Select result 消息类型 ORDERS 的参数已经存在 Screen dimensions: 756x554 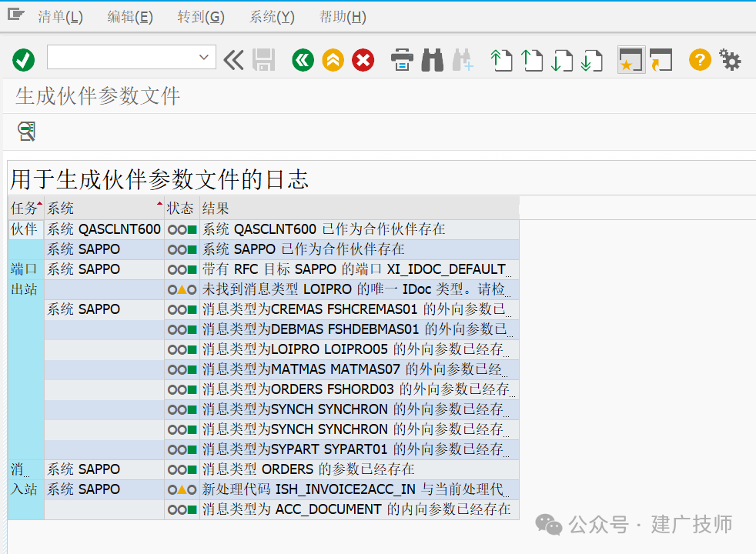tap(360, 469)
